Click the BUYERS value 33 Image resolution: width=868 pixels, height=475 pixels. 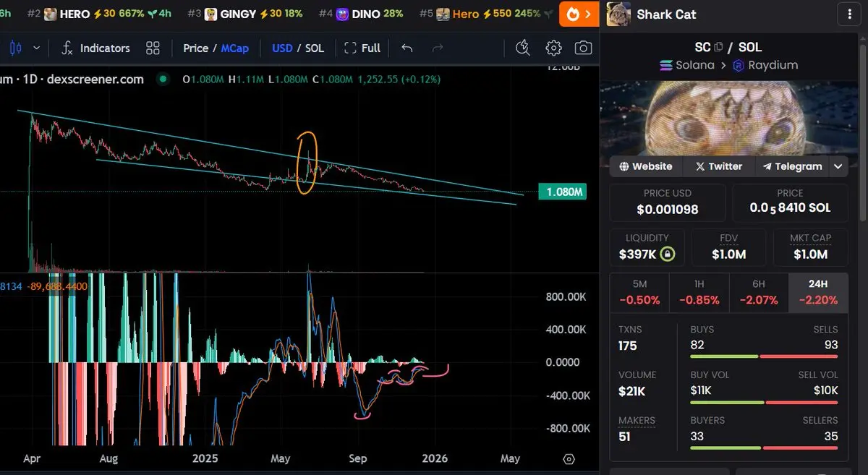697,436
